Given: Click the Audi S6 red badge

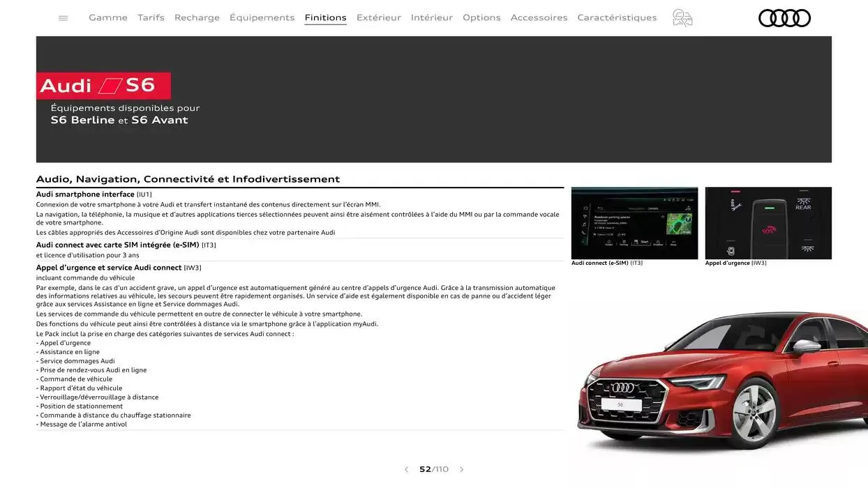Looking at the screenshot, I should [x=103, y=86].
